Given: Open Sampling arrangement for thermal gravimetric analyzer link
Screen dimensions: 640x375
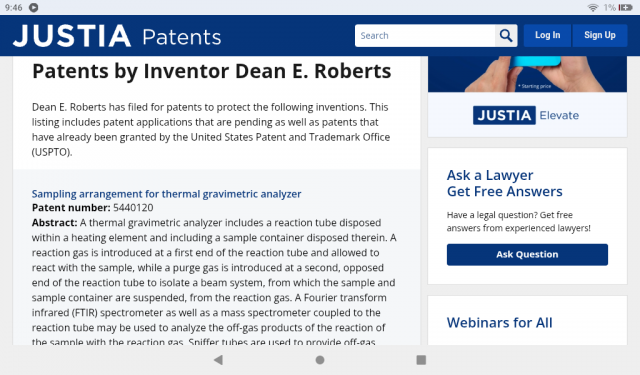Looking at the screenshot, I should (x=167, y=194).
